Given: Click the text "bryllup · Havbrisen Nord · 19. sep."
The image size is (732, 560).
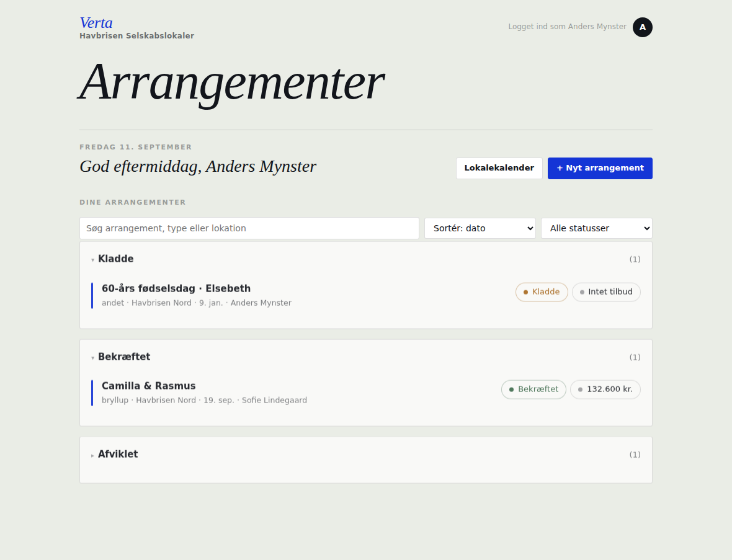Looking at the screenshot, I should pyautogui.click(x=168, y=401).
